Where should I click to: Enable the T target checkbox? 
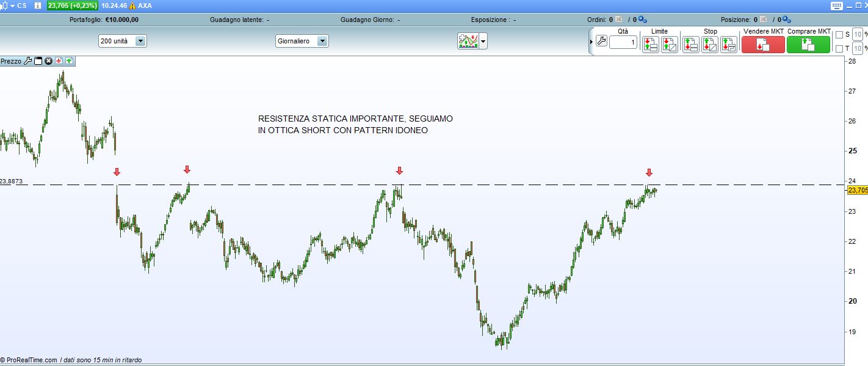point(839,49)
